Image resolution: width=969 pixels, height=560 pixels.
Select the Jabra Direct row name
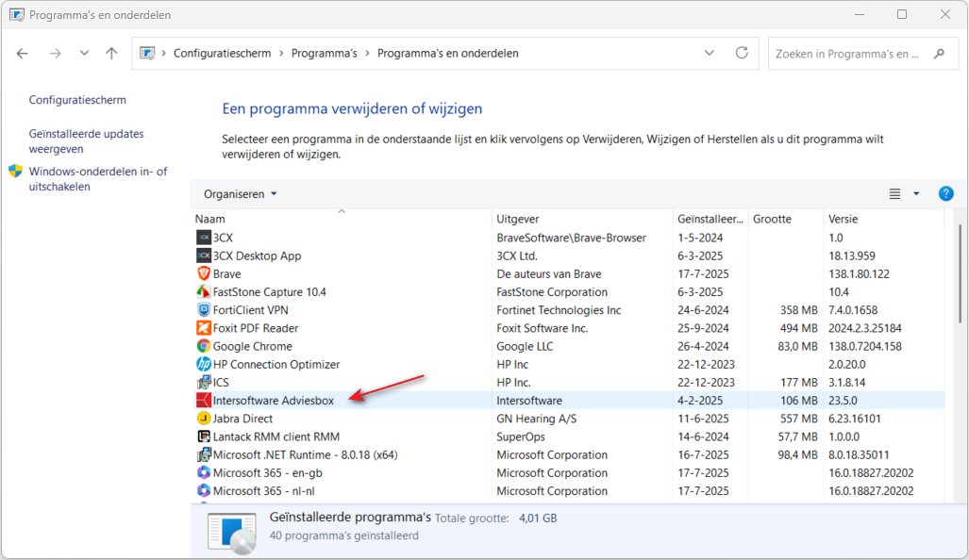click(242, 419)
